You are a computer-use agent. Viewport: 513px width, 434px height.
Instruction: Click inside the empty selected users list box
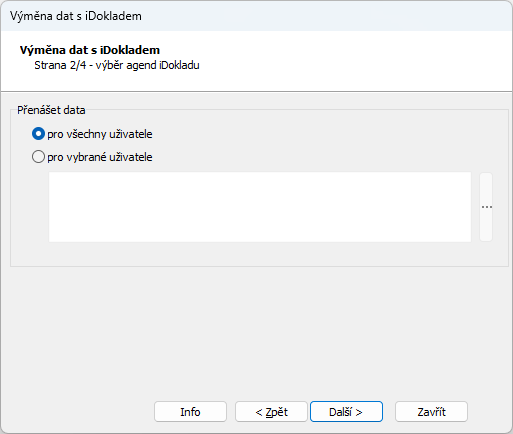tap(260, 207)
